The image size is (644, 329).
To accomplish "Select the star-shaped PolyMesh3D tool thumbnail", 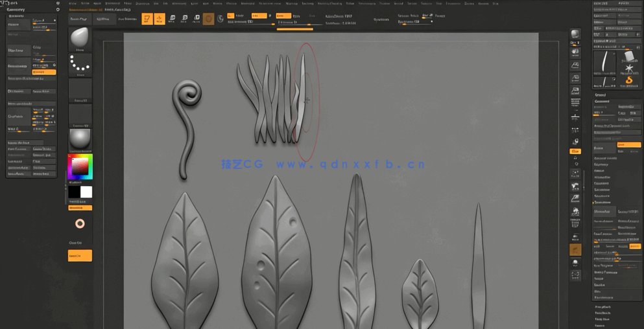I will (628, 68).
